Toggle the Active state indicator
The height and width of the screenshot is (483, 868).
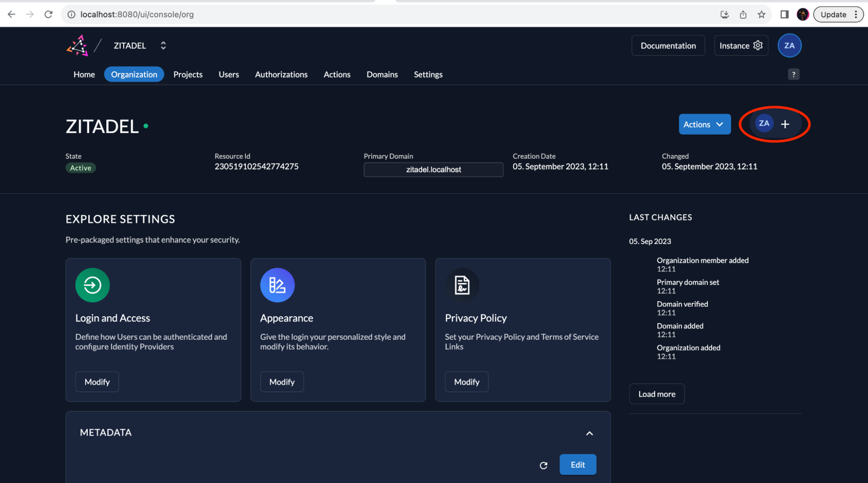[81, 168]
